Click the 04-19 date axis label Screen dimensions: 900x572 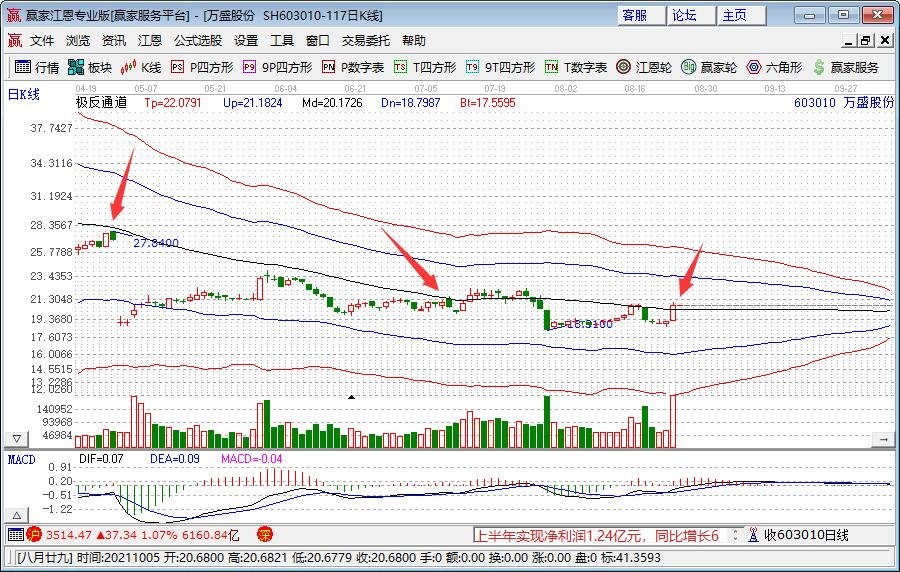(86, 88)
